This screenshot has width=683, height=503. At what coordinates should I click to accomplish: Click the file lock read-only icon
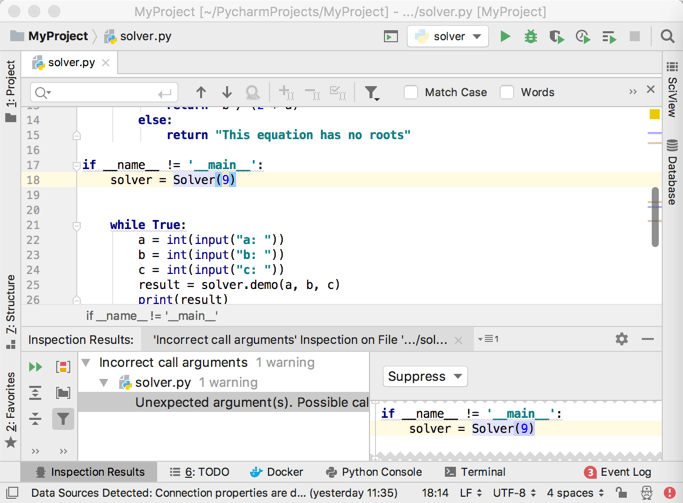coord(622,493)
